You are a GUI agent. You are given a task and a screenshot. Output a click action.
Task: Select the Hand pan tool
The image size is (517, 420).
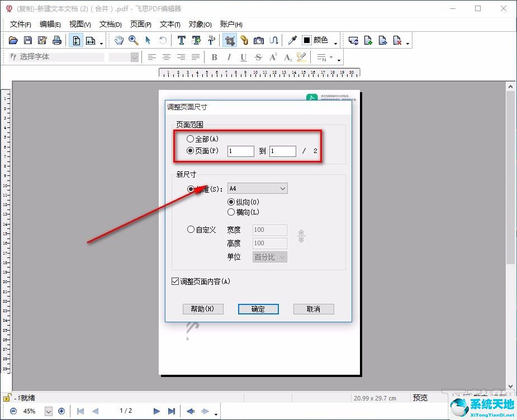[x=118, y=40]
